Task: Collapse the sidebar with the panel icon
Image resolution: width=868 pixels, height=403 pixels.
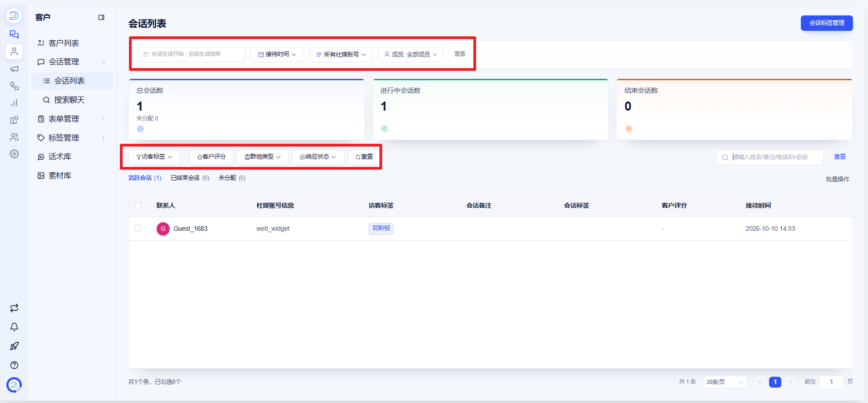Action: coord(101,17)
